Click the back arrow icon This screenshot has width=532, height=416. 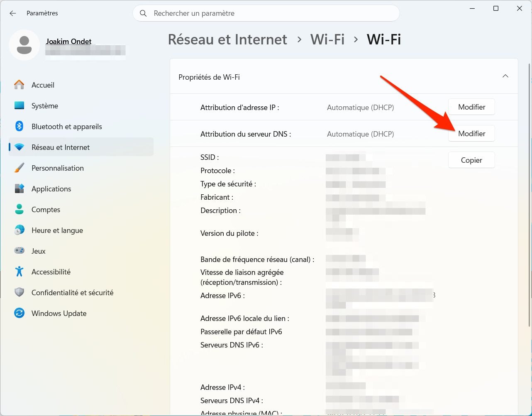13,13
